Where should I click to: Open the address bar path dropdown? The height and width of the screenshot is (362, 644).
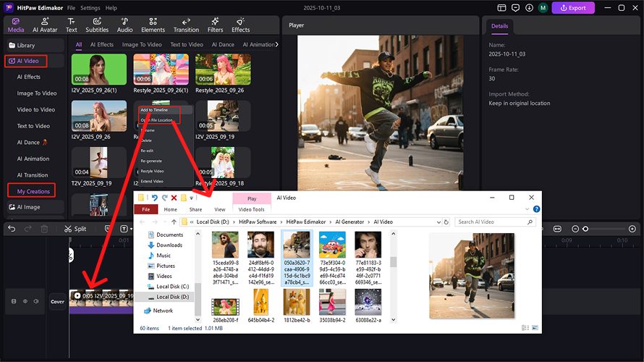pyautogui.click(x=438, y=222)
